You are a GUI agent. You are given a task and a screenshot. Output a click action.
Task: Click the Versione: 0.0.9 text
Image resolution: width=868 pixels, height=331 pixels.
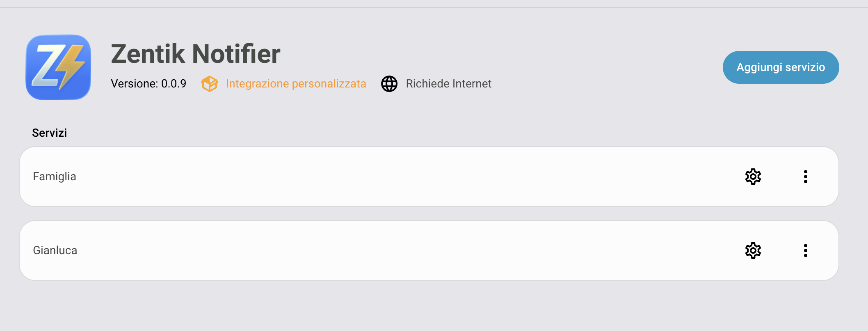click(148, 84)
